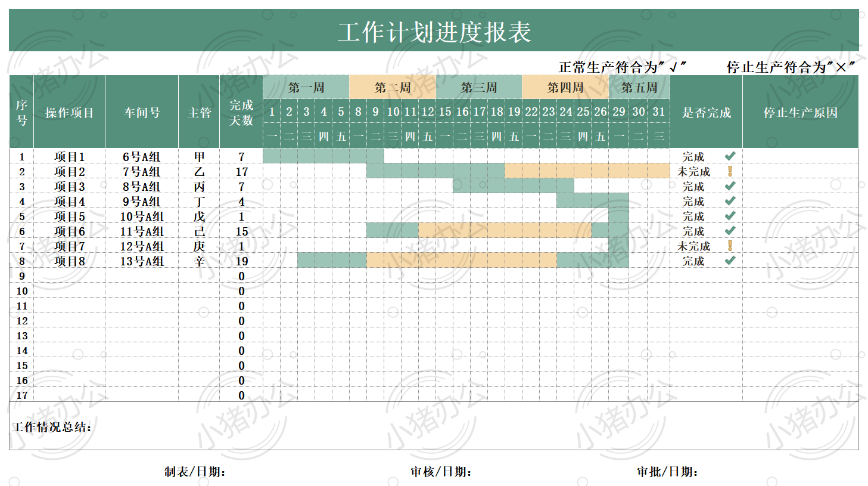Click the yellow exclamation icon in row 项目2

pyautogui.click(x=730, y=171)
